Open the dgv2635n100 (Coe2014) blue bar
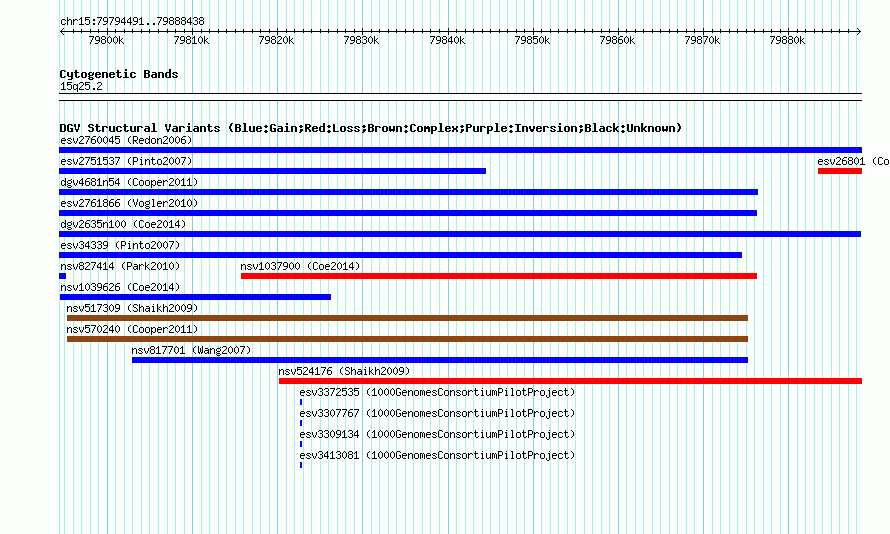The width and height of the screenshot is (890, 534). click(460, 234)
